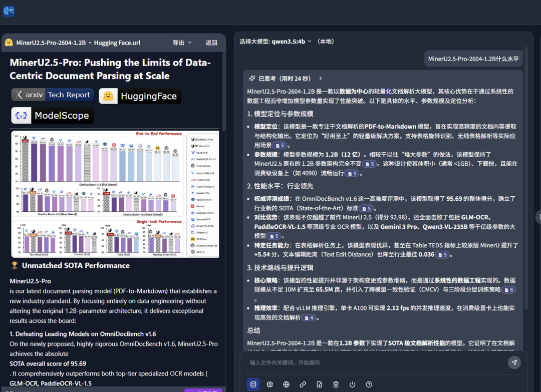Select the knowledge base database icon
Viewport: 541px width, 392px height.
pos(253,384)
